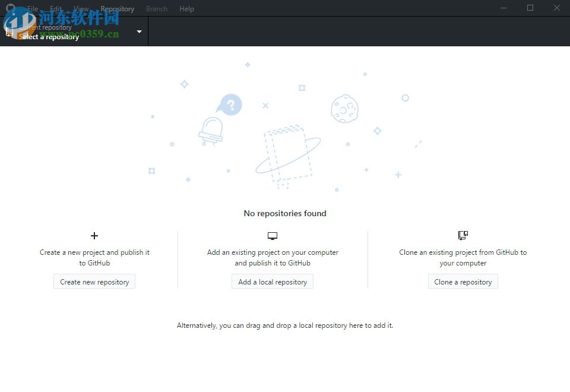Click the Create new repository button
The width and height of the screenshot is (570, 392).
click(94, 282)
